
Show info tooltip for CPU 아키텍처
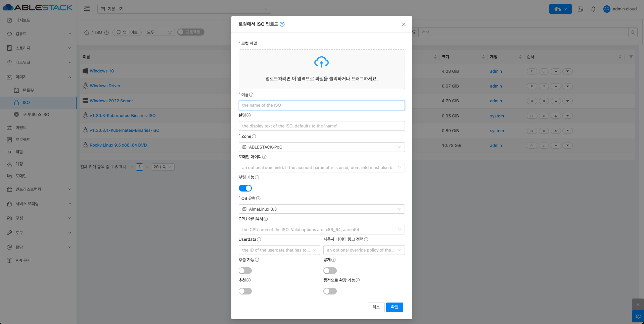point(266,219)
